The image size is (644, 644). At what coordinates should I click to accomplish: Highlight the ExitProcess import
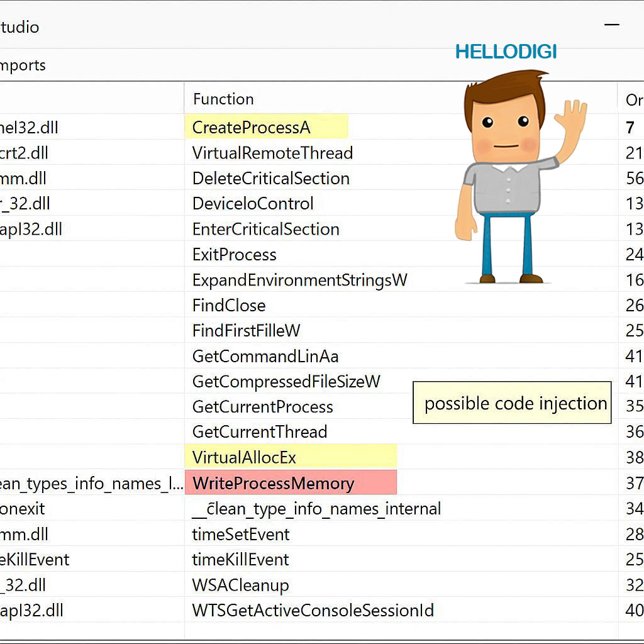234,255
